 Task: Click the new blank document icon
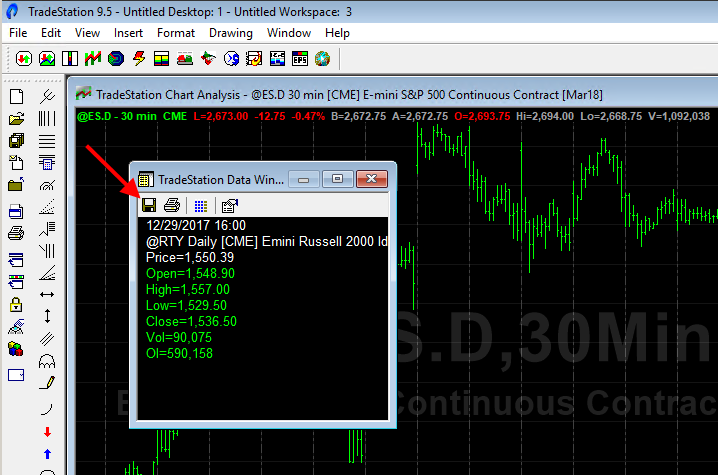coord(16,97)
